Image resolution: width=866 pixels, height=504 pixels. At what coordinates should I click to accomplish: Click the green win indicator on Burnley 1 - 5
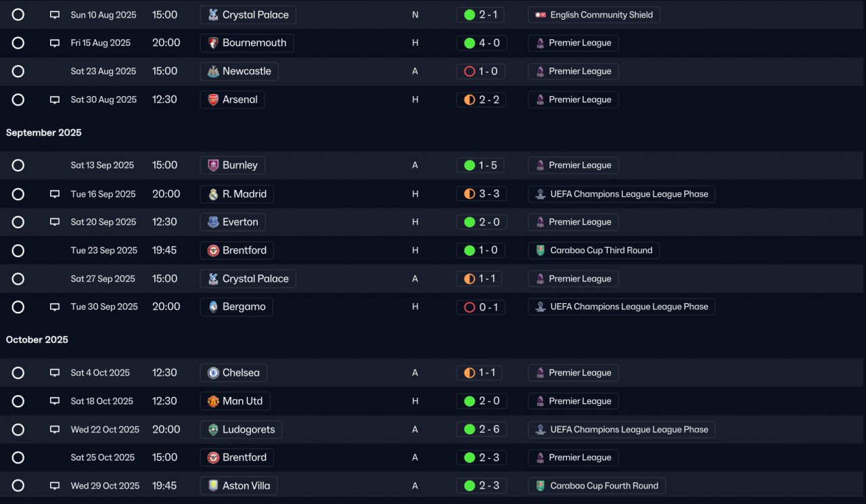[470, 165]
